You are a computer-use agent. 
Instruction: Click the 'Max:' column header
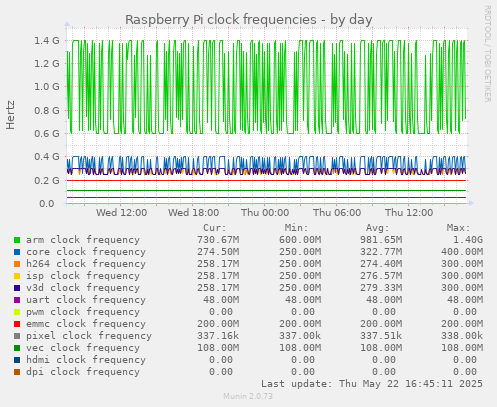[x=459, y=228]
